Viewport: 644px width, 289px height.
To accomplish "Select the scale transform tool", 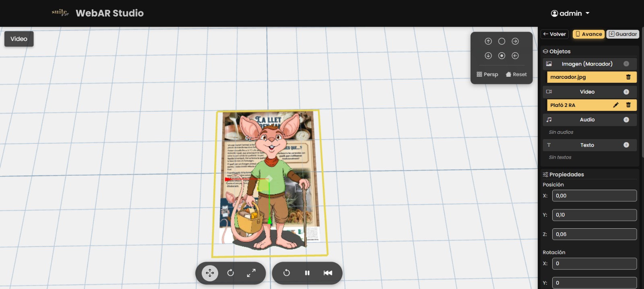I will (251, 273).
